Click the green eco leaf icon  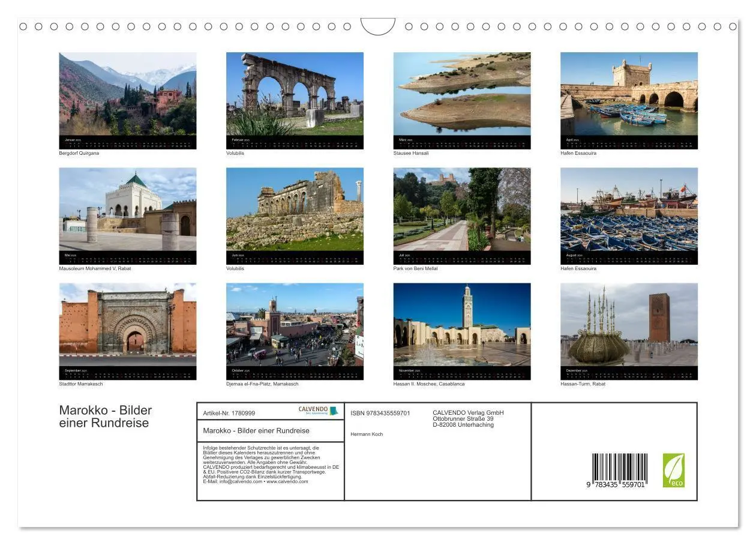point(673,470)
